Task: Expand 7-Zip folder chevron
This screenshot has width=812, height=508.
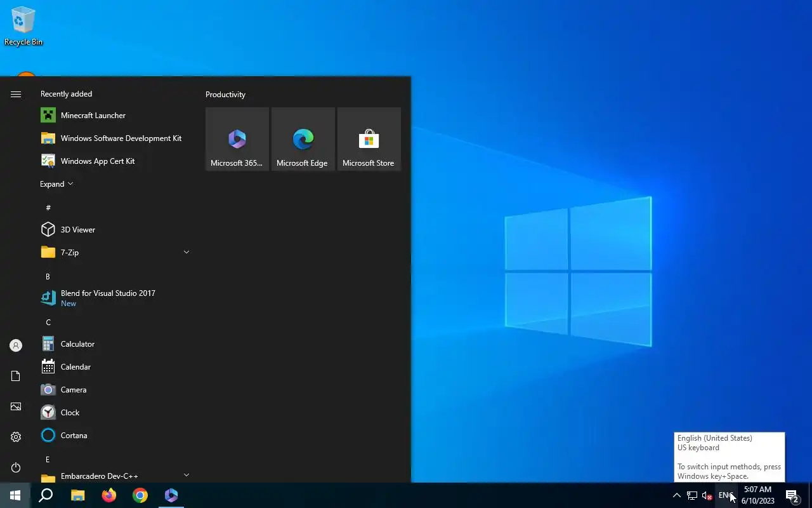Action: coord(187,252)
